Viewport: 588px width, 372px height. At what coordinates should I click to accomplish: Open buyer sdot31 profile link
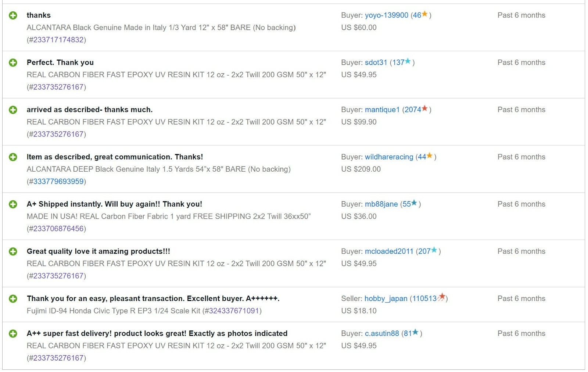coord(376,62)
